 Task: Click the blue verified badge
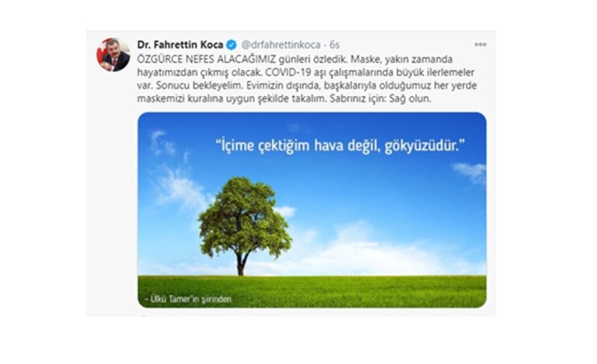[231, 45]
